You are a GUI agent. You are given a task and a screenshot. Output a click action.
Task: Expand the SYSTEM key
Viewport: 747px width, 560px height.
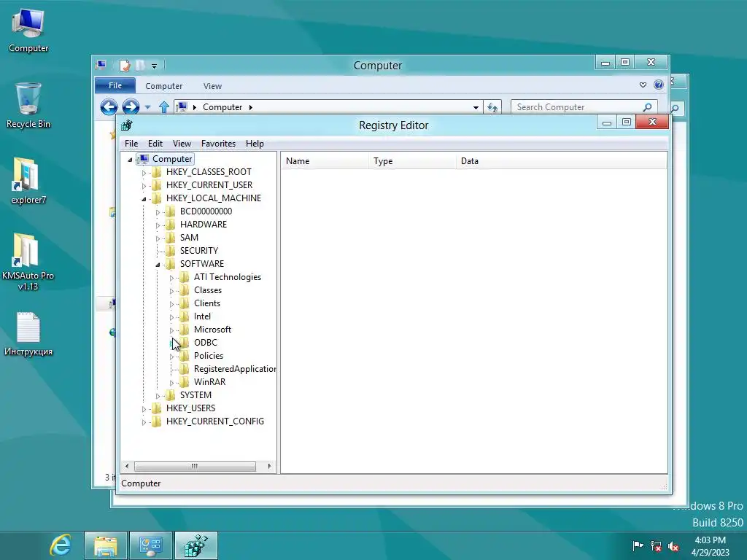pyautogui.click(x=158, y=396)
